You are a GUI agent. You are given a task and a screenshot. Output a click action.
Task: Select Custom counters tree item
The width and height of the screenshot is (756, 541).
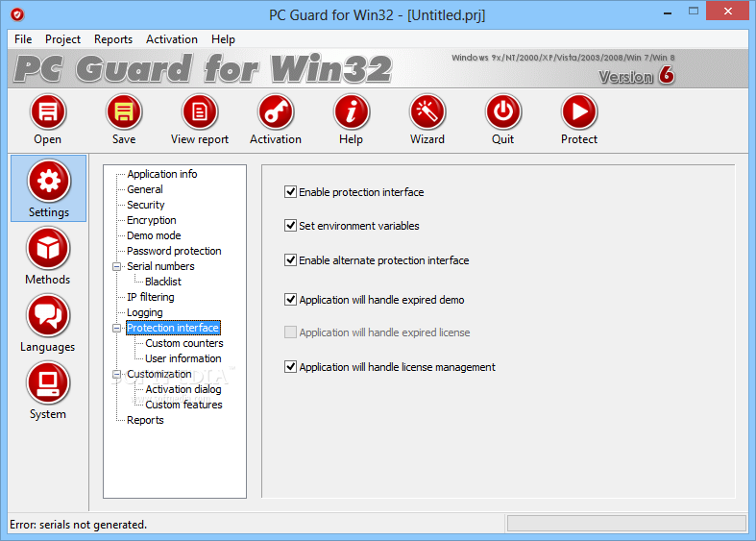(x=184, y=343)
